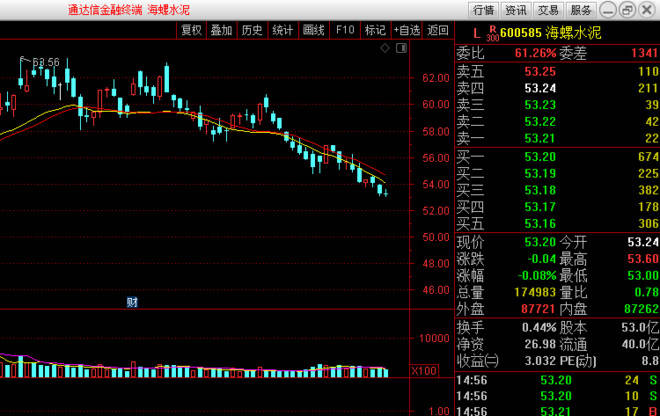
Task: Open F10 company information
Action: (x=345, y=30)
